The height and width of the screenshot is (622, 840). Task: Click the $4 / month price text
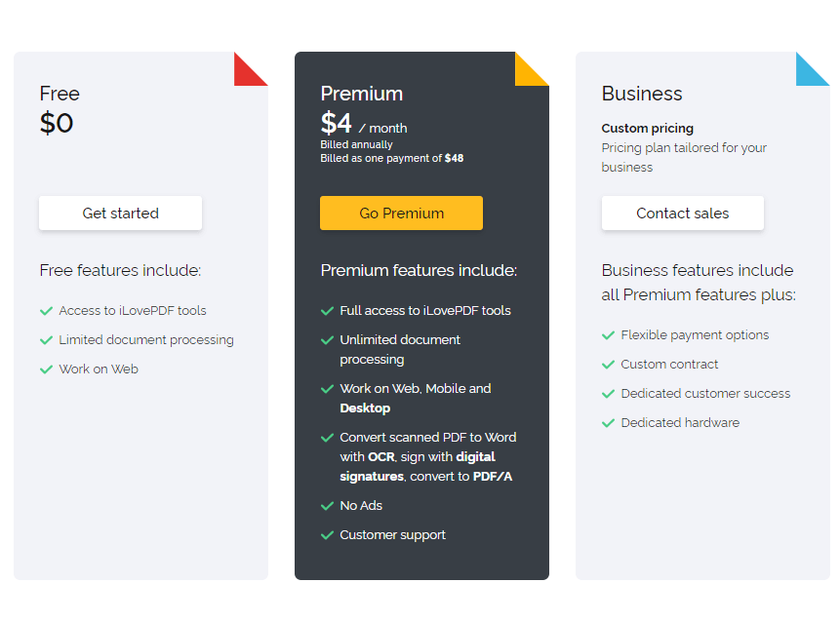tap(364, 124)
